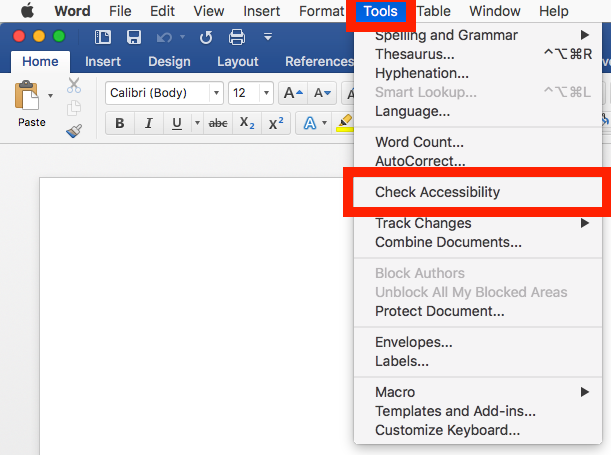The image size is (611, 455).
Task: Apply Text Effects with blue A
Action: 309,123
